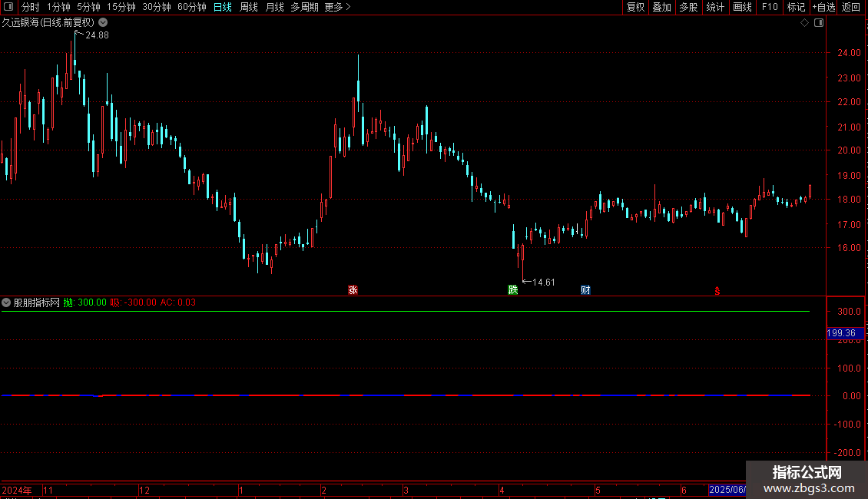Image resolution: width=868 pixels, height=499 pixels.
Task: Click the 叠加 overlay button
Action: click(x=661, y=7)
